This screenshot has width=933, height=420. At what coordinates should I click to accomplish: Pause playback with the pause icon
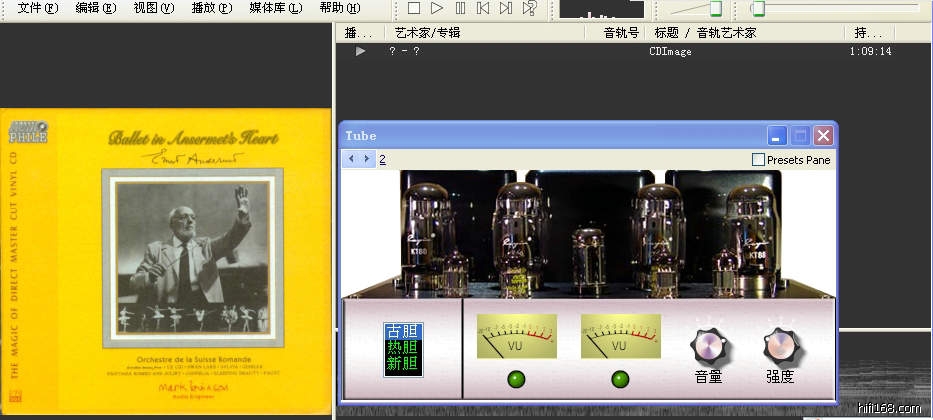tap(459, 8)
